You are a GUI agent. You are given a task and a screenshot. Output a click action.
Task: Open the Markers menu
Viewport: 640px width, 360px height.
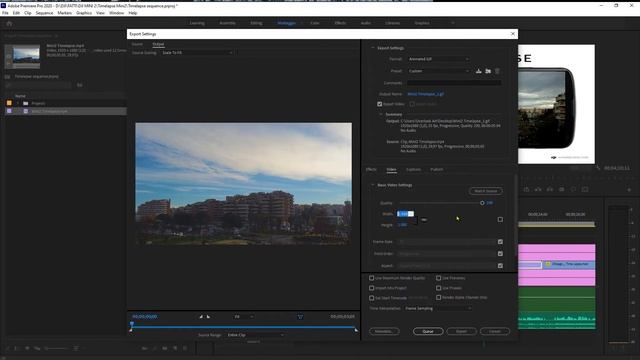coord(64,13)
